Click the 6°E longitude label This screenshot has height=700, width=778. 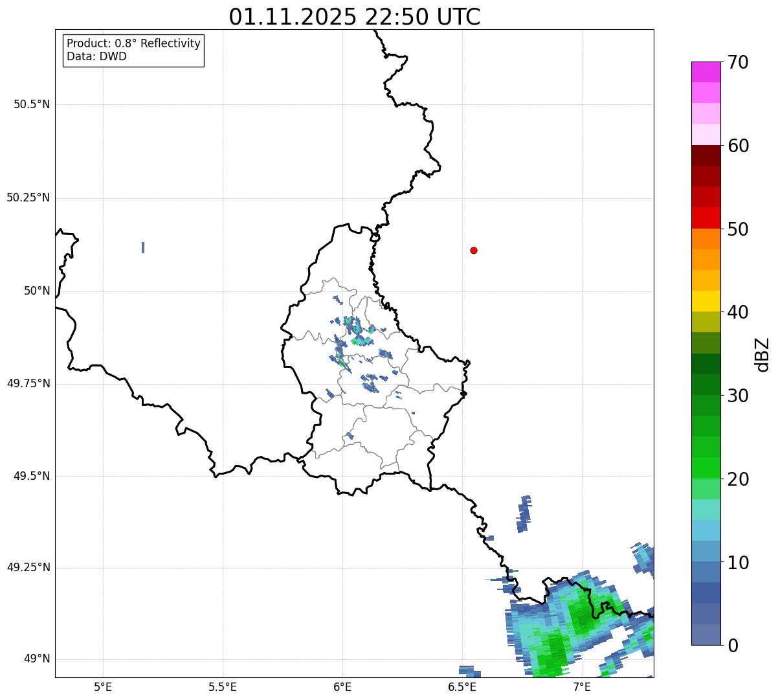tap(342, 687)
